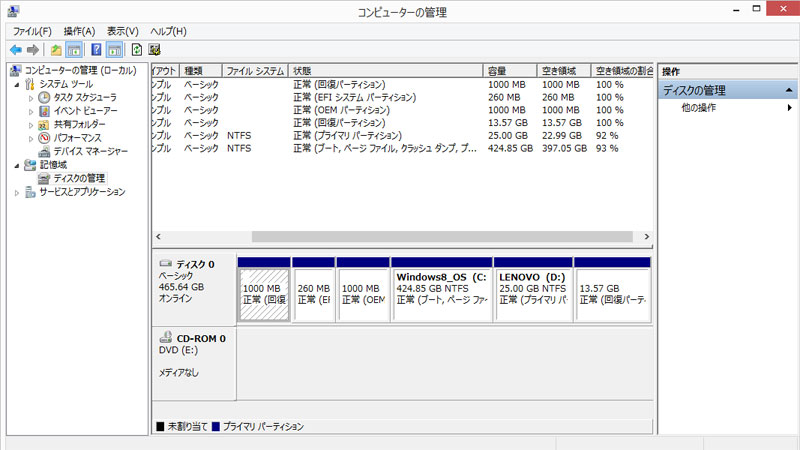800x450 pixels.
Task: Expand the イベント ビューアー node arrow
Action: pyautogui.click(x=31, y=112)
